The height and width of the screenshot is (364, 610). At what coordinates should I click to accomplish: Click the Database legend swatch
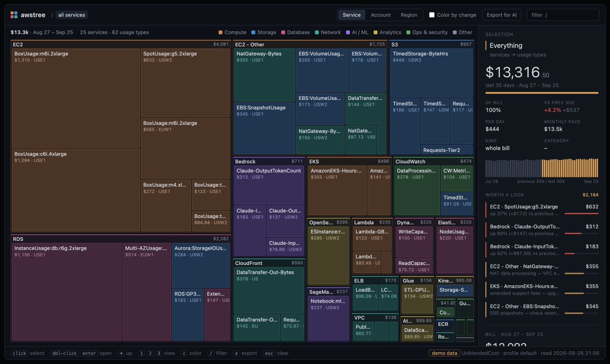coord(283,32)
